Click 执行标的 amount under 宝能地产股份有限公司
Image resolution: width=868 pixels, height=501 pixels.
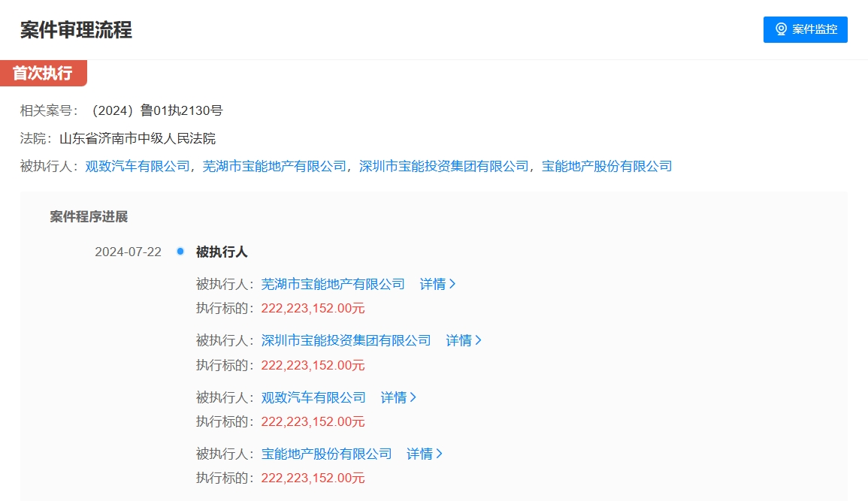(313, 478)
